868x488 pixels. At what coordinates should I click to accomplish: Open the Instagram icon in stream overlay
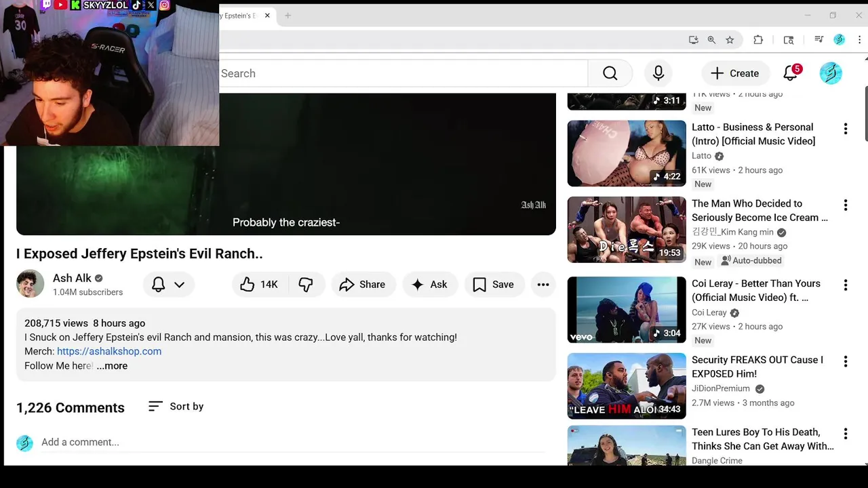coord(164,5)
